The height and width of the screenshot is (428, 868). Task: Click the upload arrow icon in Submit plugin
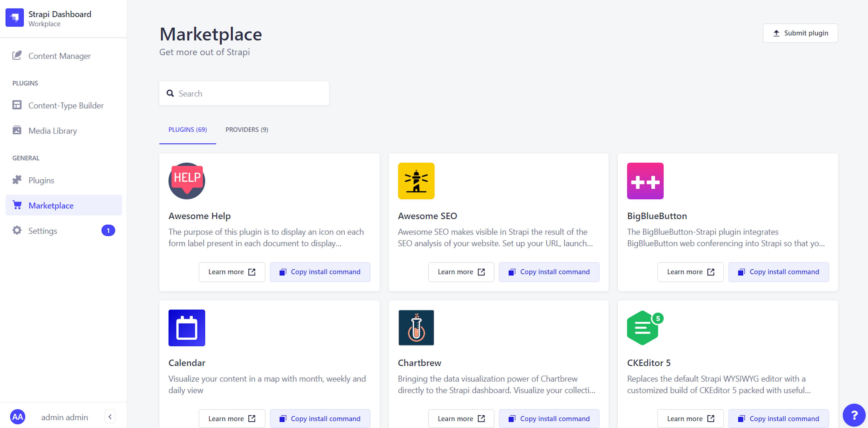(x=776, y=33)
